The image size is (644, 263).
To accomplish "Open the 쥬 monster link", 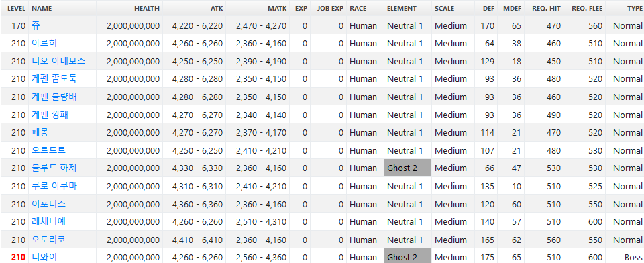I will [x=36, y=26].
